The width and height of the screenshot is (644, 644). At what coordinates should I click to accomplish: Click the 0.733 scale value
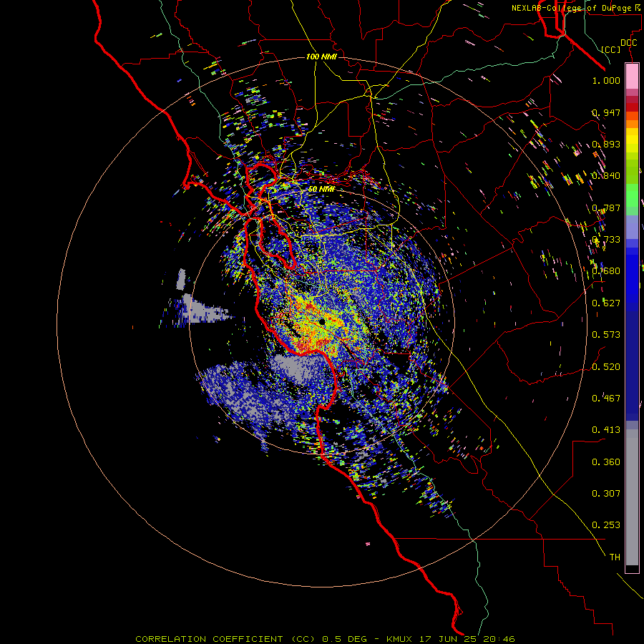606,240
